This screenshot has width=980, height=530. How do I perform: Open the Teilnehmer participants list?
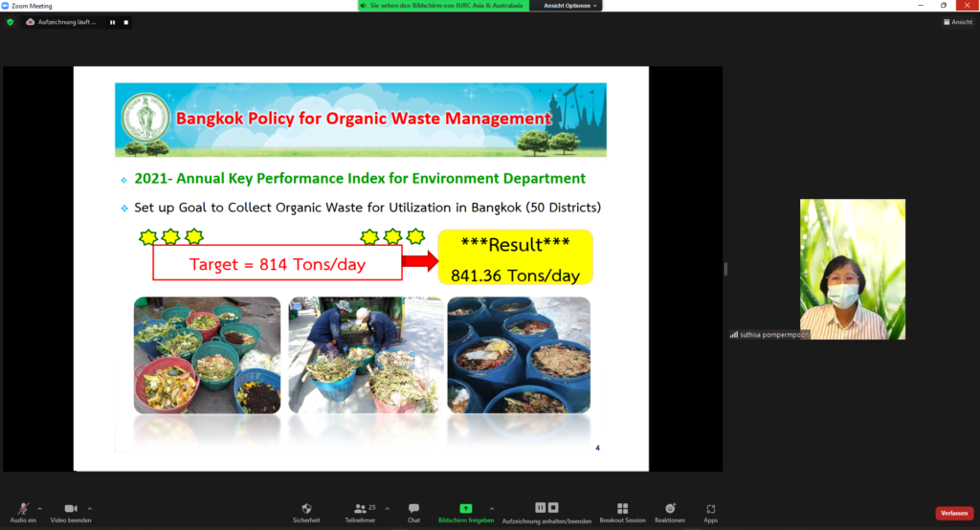pos(360,511)
